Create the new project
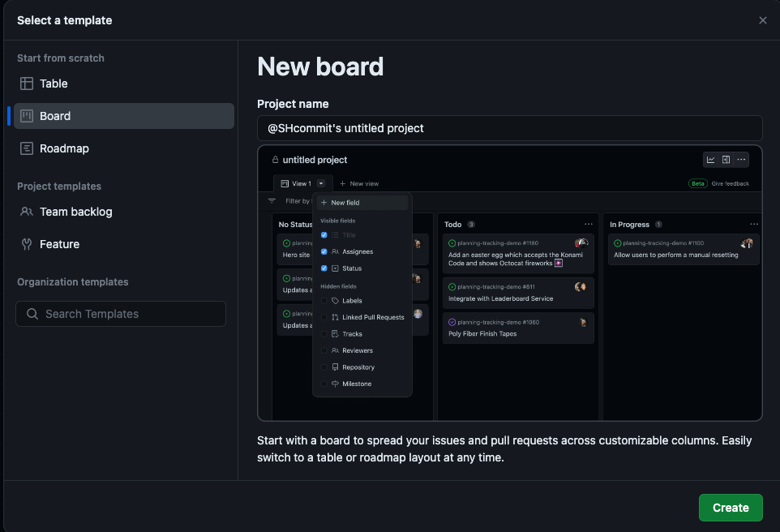This screenshot has height=532, width=780. pyautogui.click(x=731, y=508)
